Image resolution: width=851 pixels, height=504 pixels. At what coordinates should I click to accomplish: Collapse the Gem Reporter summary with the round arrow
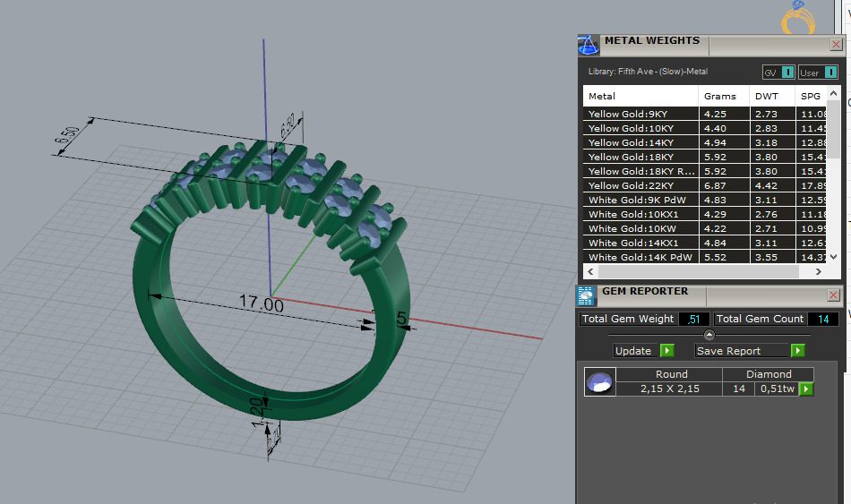click(x=709, y=334)
